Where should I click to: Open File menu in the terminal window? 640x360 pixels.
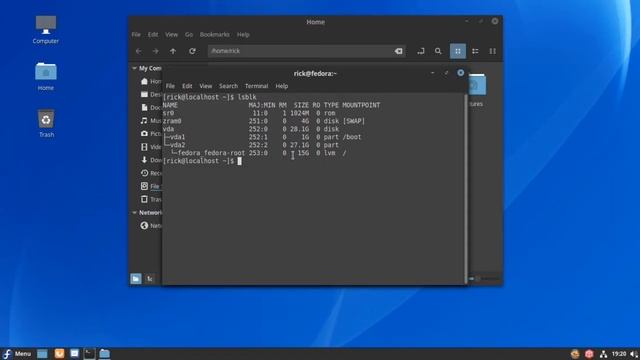(170, 86)
